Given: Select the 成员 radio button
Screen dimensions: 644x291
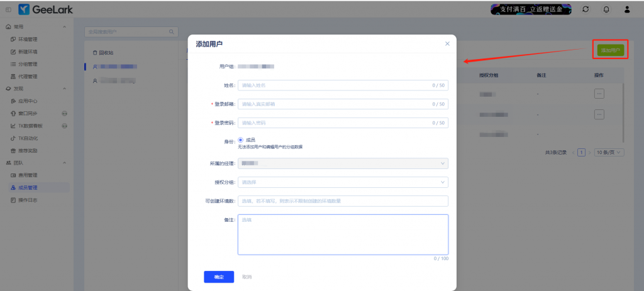Looking at the screenshot, I should click(241, 140).
